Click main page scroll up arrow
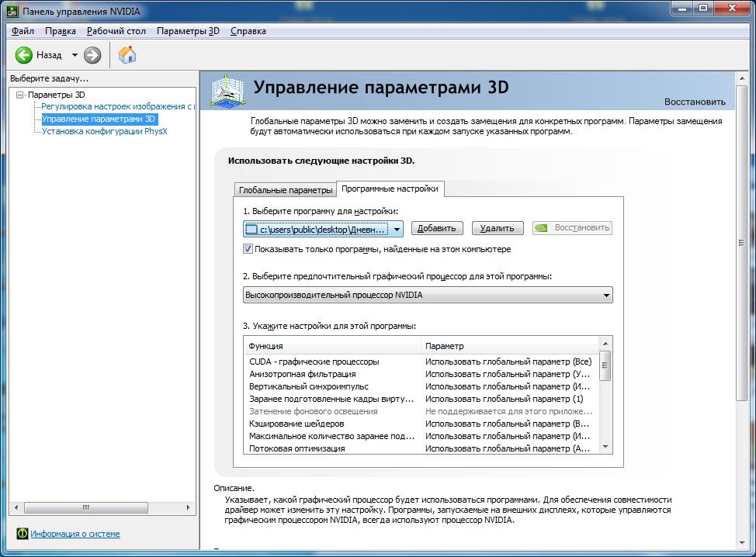The width and height of the screenshot is (756, 557). (x=742, y=78)
